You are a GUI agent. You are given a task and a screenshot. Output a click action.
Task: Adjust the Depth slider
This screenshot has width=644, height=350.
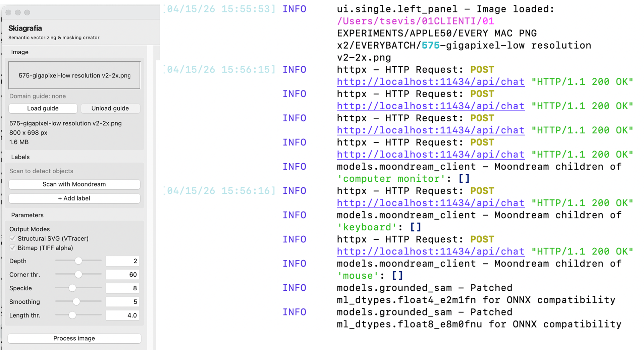tap(78, 261)
